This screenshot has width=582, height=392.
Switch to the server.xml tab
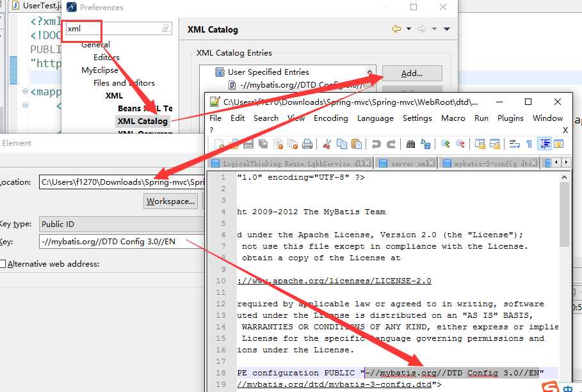pyautogui.click(x=405, y=163)
